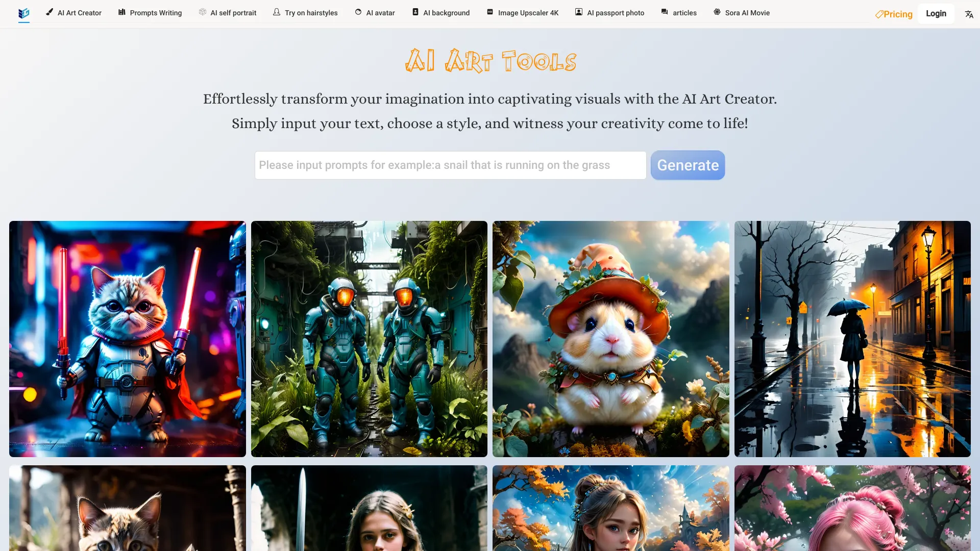
Task: Click the Image Upscaler 4K icon
Action: pyautogui.click(x=490, y=13)
